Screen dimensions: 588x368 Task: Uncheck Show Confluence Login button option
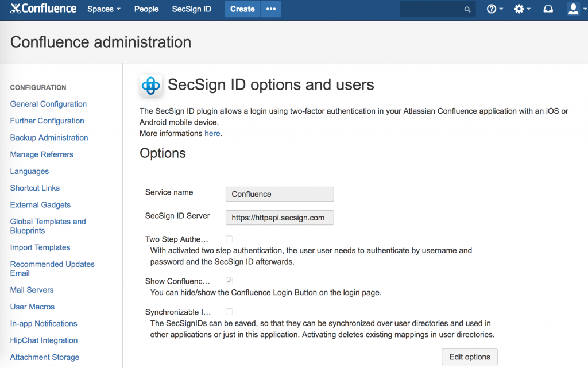(229, 280)
